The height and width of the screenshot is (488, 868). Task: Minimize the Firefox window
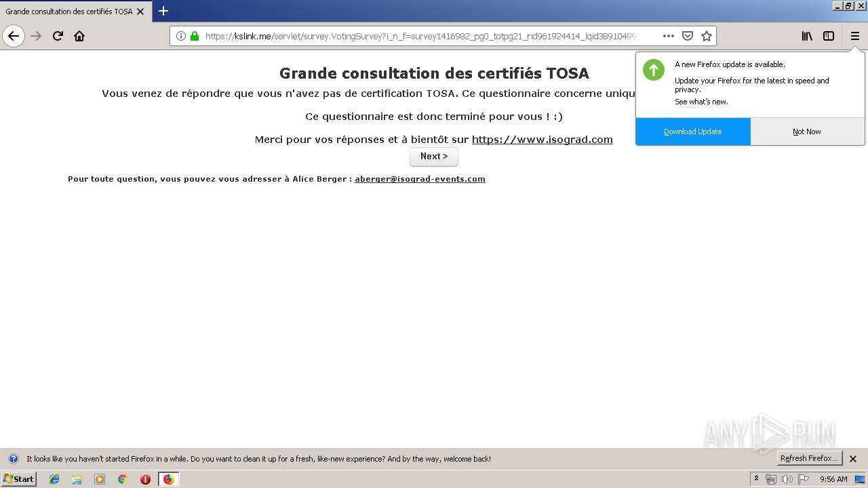[837, 5]
